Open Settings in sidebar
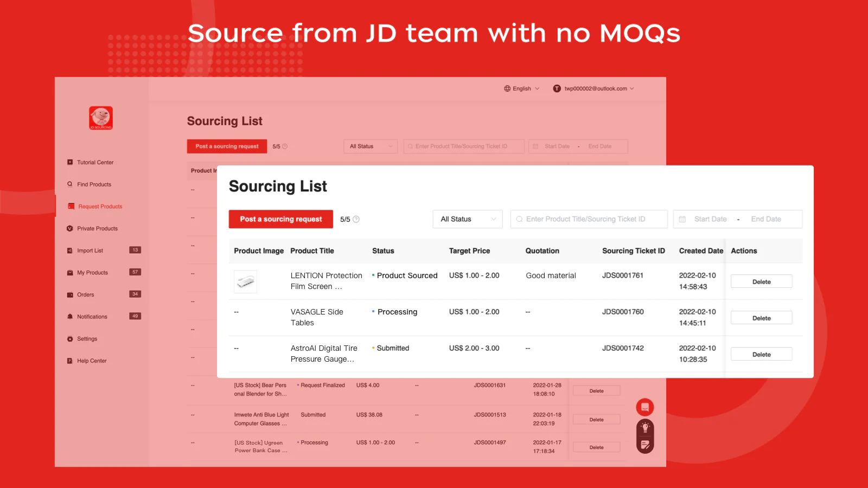The height and width of the screenshot is (488, 868). 87,339
